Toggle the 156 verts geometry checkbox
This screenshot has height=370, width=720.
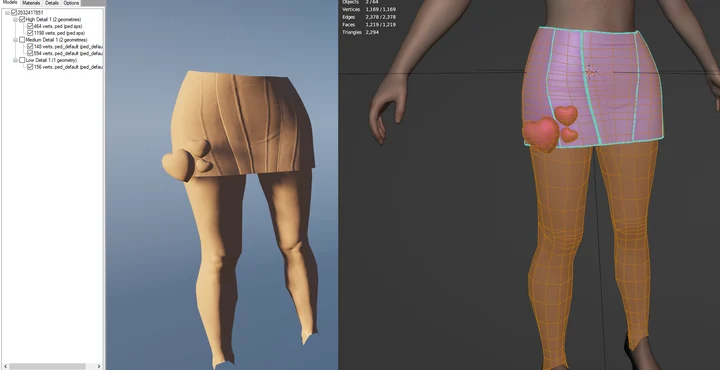tap(30, 67)
